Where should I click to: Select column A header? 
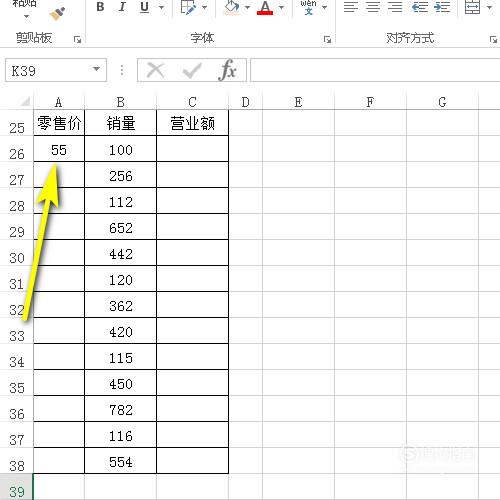[59, 102]
